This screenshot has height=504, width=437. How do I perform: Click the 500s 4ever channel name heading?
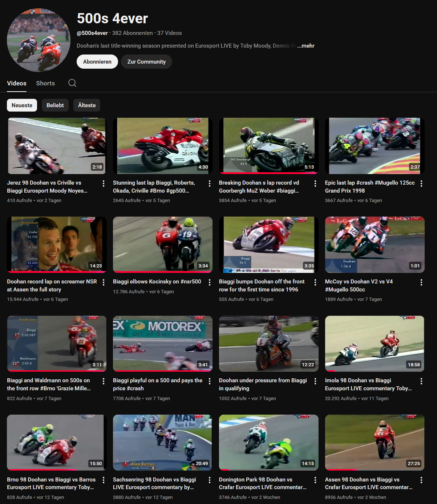coord(113,19)
